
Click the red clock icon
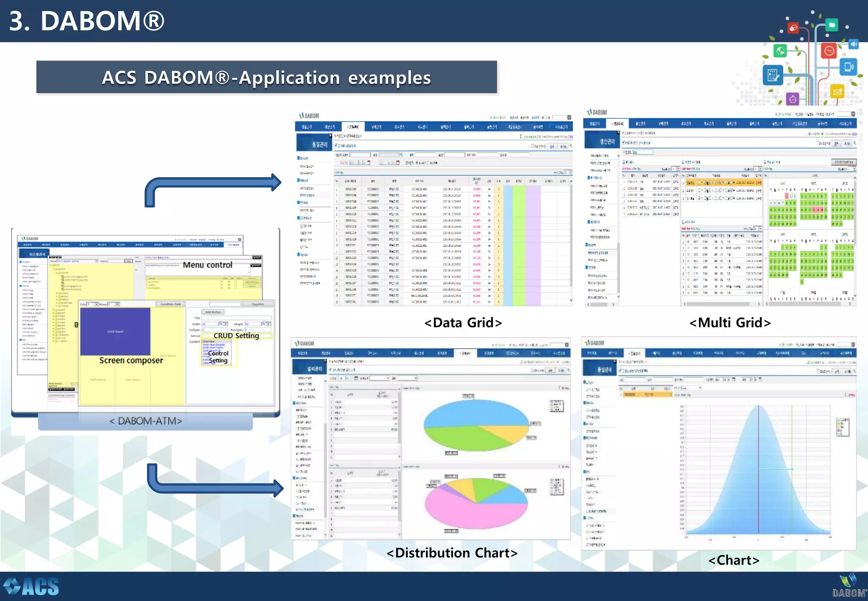tap(829, 51)
